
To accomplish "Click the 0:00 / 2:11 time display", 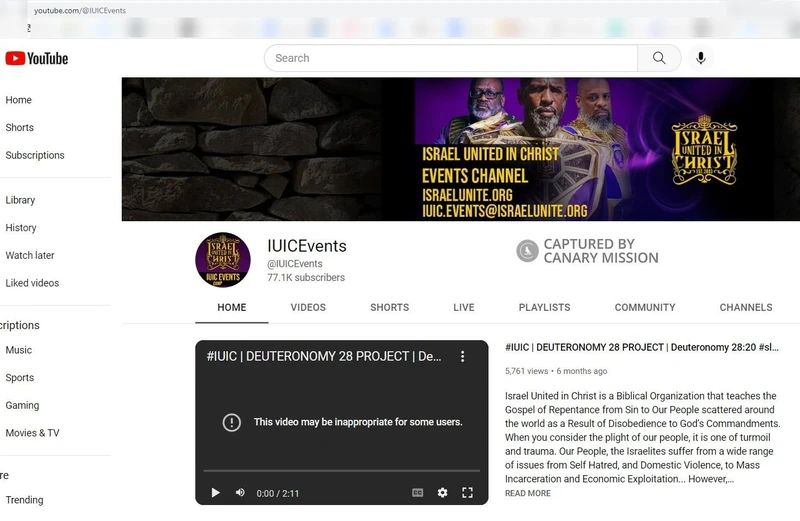I will [x=278, y=493].
